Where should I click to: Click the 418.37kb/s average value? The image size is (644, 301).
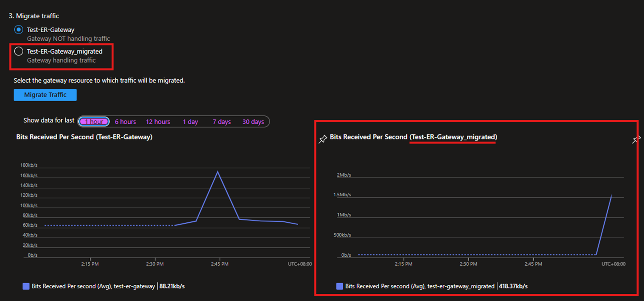tap(514, 286)
